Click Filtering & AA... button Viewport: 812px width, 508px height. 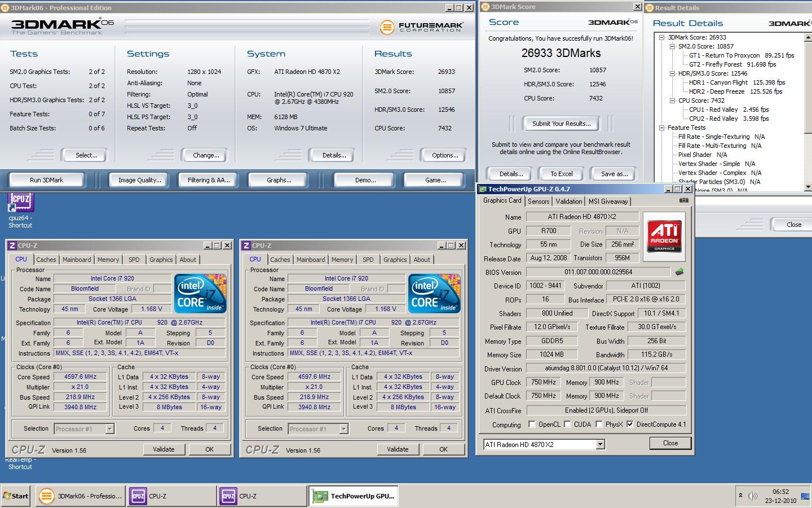(x=209, y=180)
